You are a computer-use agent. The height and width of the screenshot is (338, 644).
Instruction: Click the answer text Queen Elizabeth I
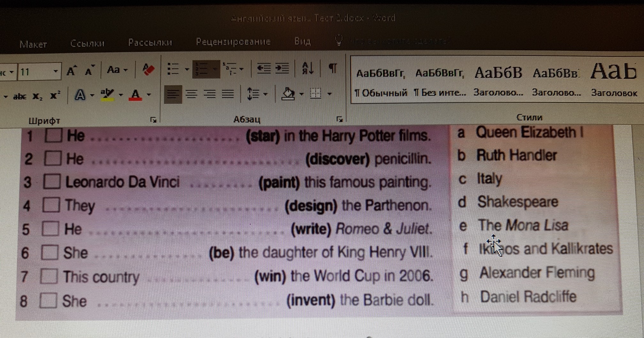tap(529, 132)
